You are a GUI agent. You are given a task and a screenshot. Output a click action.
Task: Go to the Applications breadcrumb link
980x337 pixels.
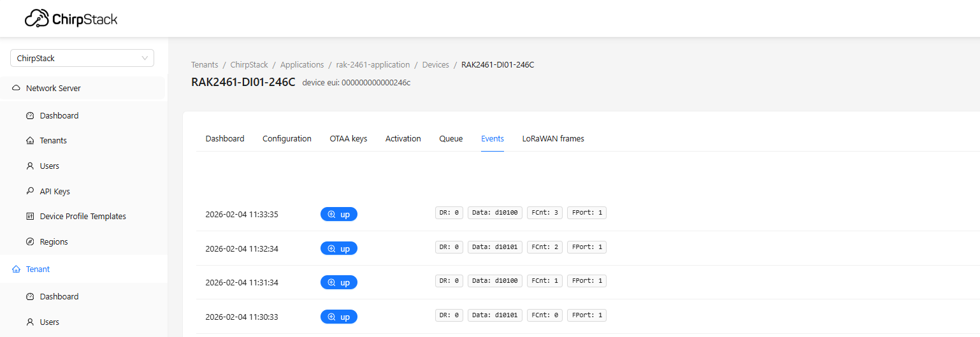(x=302, y=65)
